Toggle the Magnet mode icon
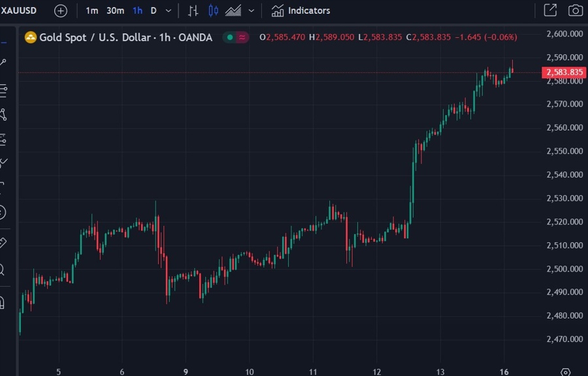Viewport: 588px width, 376px height. (x=2, y=302)
